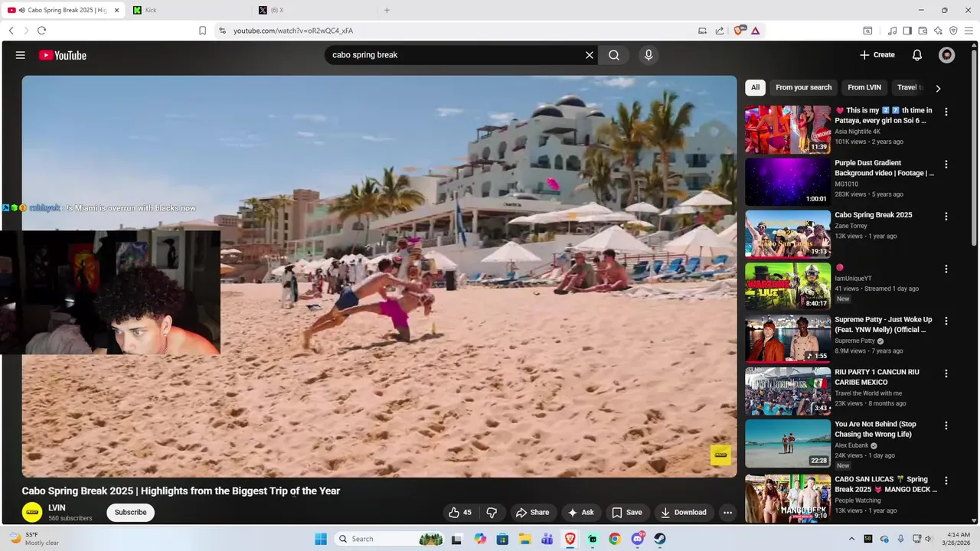Open options for Purple Dust Gradient video
This screenshot has height=551, width=980.
(x=946, y=165)
